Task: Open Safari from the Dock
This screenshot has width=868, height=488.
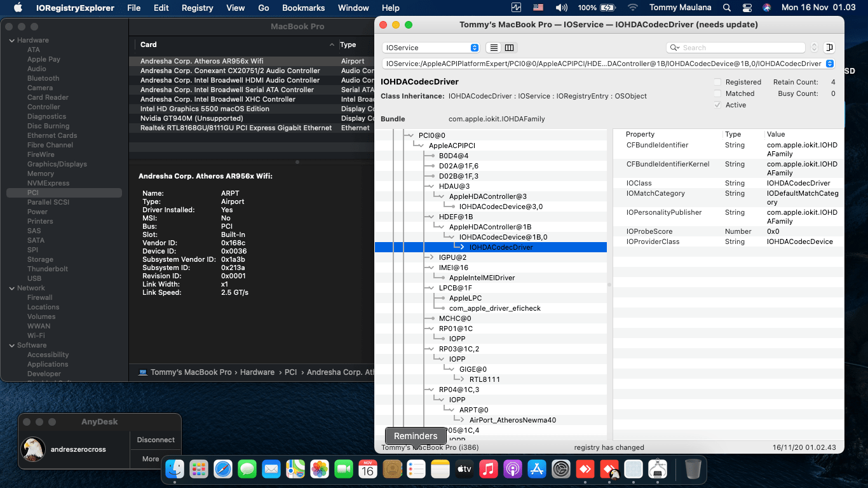Action: 223,470
